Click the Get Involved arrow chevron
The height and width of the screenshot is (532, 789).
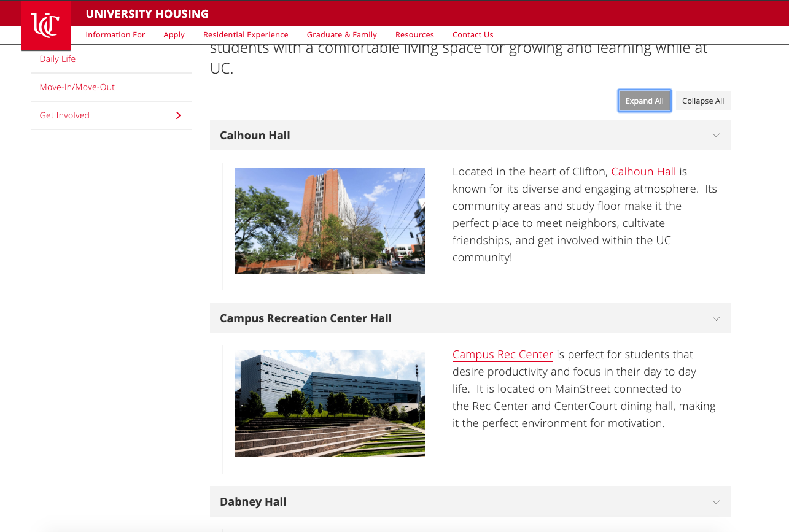pyautogui.click(x=178, y=115)
